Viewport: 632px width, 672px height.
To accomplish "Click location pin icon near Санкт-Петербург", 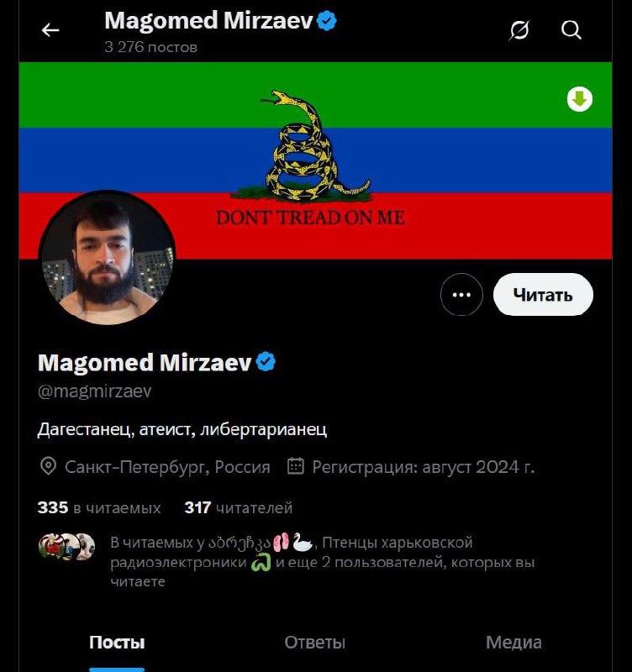I will 48,466.
